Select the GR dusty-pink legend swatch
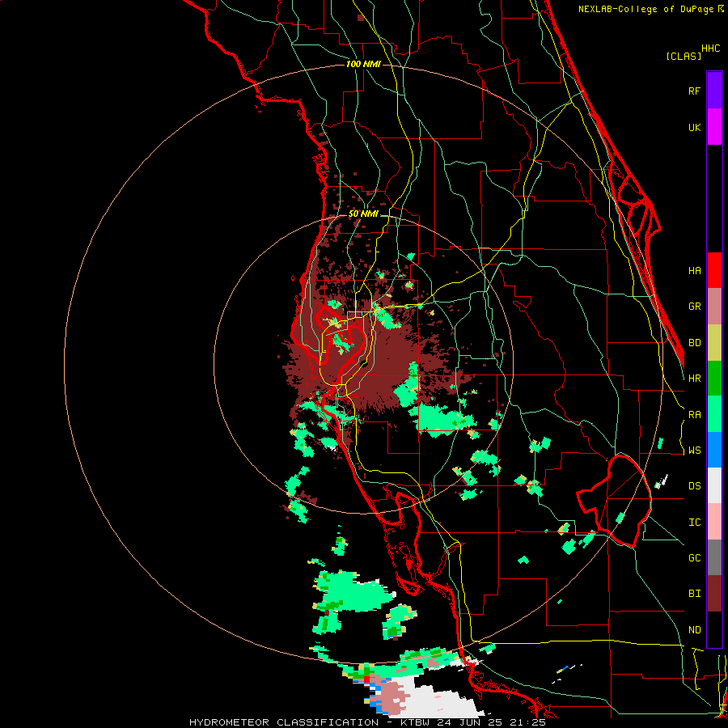 [714, 307]
